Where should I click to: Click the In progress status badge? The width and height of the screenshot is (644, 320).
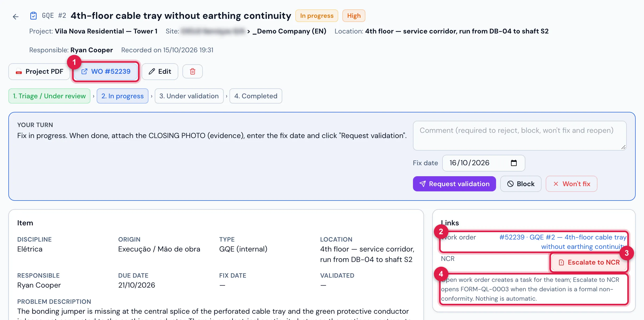(317, 16)
